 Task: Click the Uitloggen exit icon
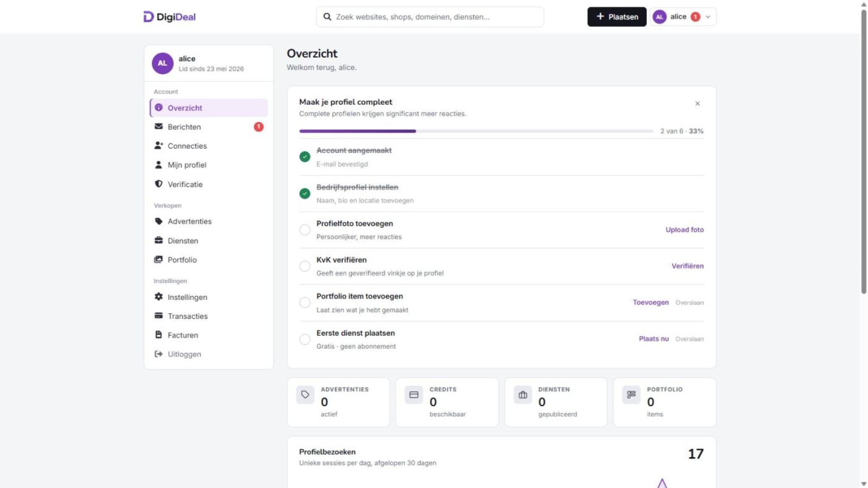point(159,354)
